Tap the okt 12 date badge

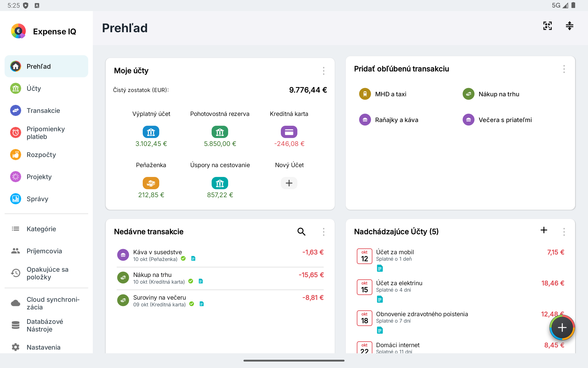pyautogui.click(x=364, y=256)
